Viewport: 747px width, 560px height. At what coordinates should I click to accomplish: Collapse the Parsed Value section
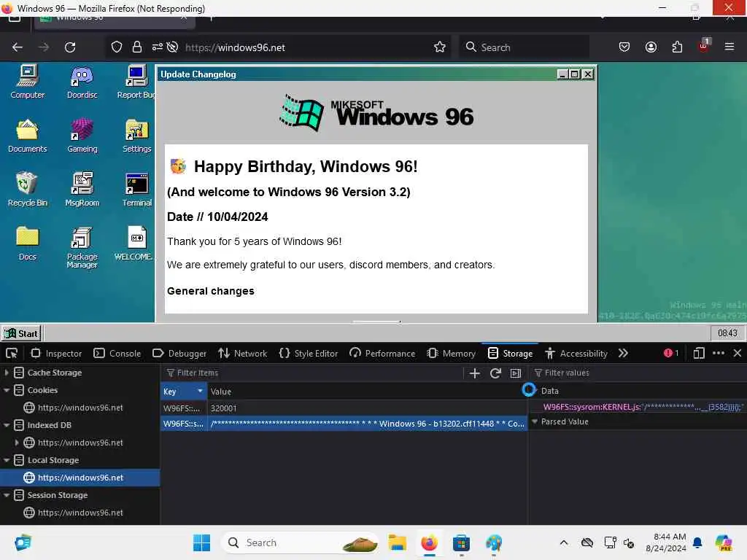(x=535, y=421)
